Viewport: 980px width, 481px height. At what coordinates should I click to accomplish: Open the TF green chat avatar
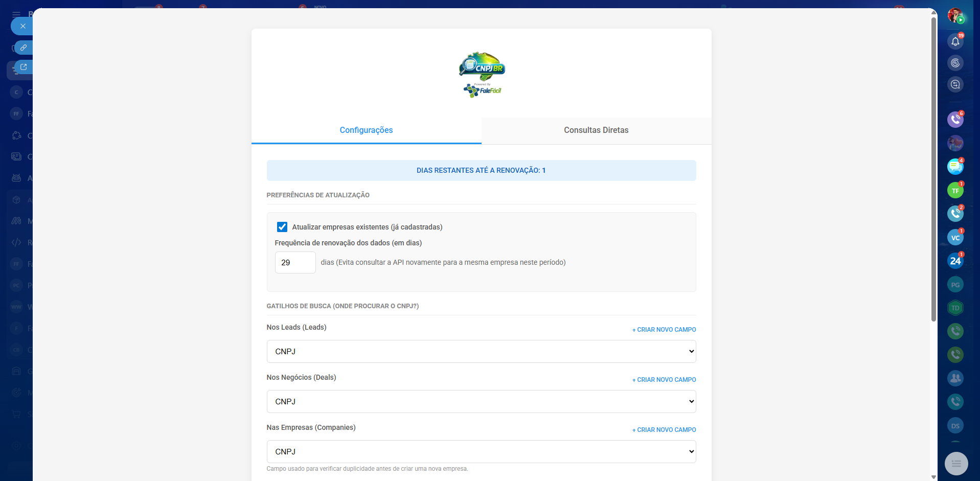955,191
